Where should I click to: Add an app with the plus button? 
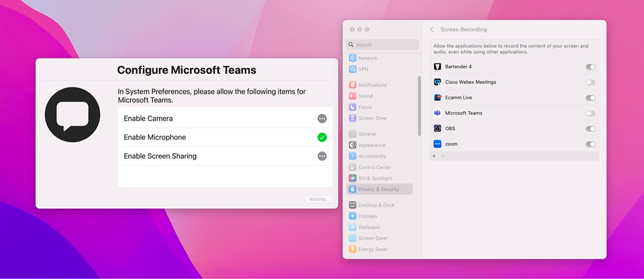pos(434,156)
